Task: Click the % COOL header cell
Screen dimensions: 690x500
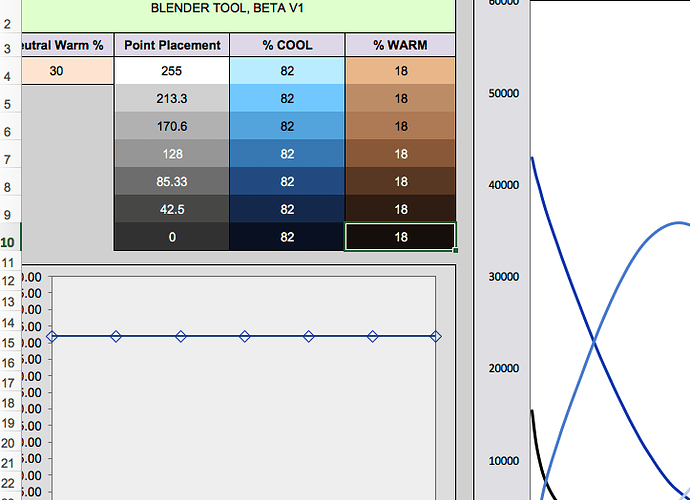Action: pyautogui.click(x=287, y=46)
